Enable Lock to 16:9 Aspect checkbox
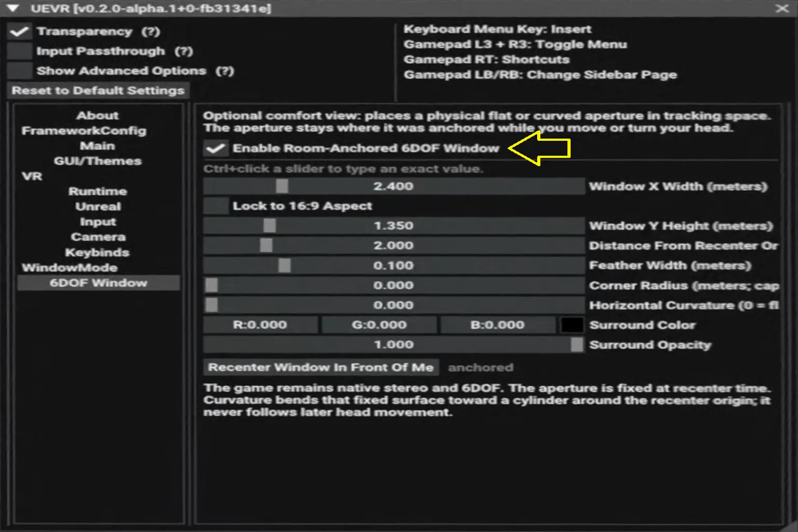Screen dimensions: 798x532 (216, 206)
